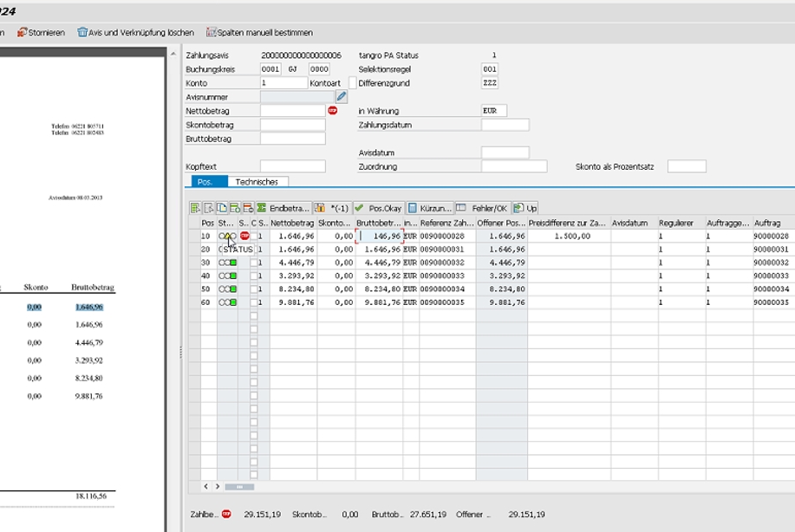Click the Zahlungsdatum input field

pos(505,125)
